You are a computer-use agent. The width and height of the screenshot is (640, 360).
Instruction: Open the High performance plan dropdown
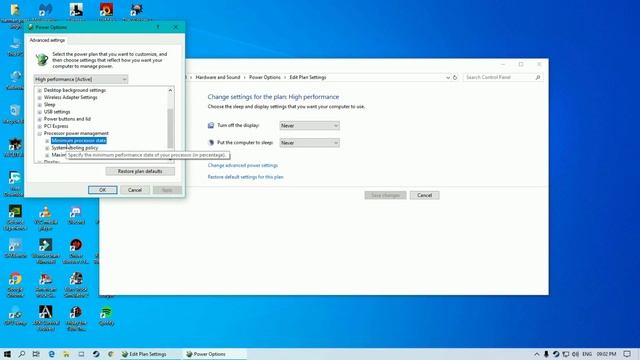click(x=81, y=79)
